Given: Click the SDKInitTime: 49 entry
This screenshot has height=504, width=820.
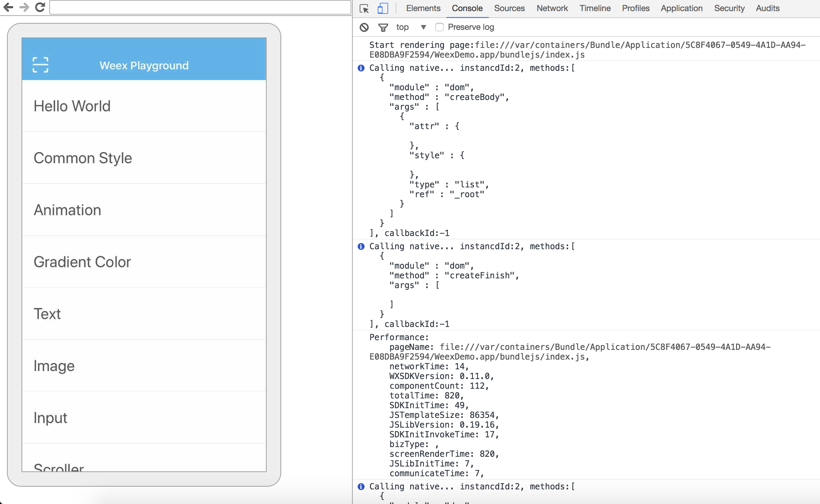Looking at the screenshot, I should click(x=429, y=405).
